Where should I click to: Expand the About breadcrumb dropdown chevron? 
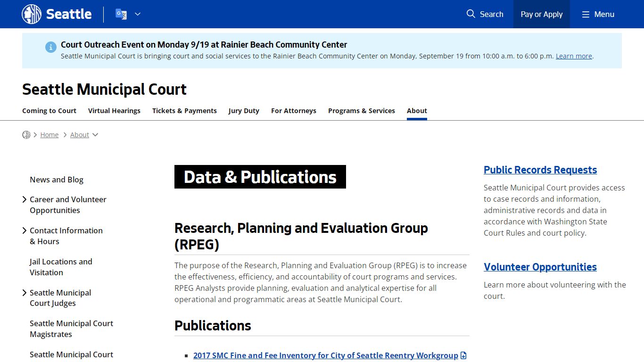click(x=95, y=135)
